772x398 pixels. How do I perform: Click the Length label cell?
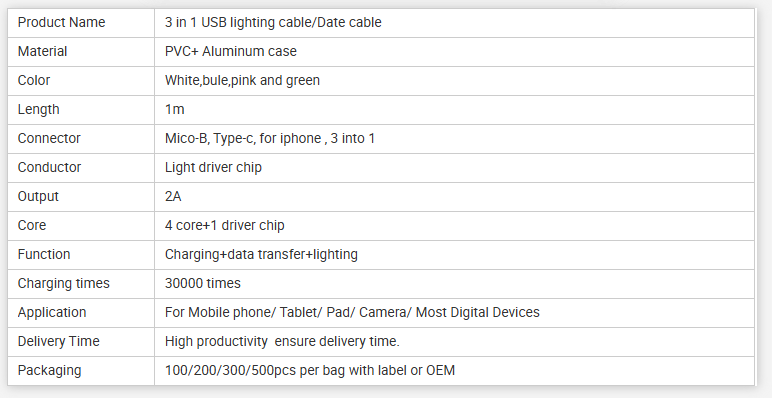click(x=81, y=109)
